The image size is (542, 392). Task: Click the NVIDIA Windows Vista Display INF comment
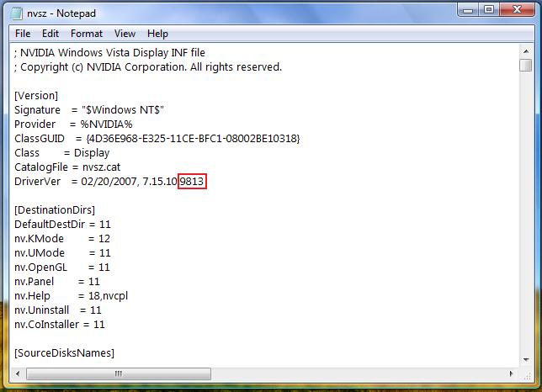[109, 53]
